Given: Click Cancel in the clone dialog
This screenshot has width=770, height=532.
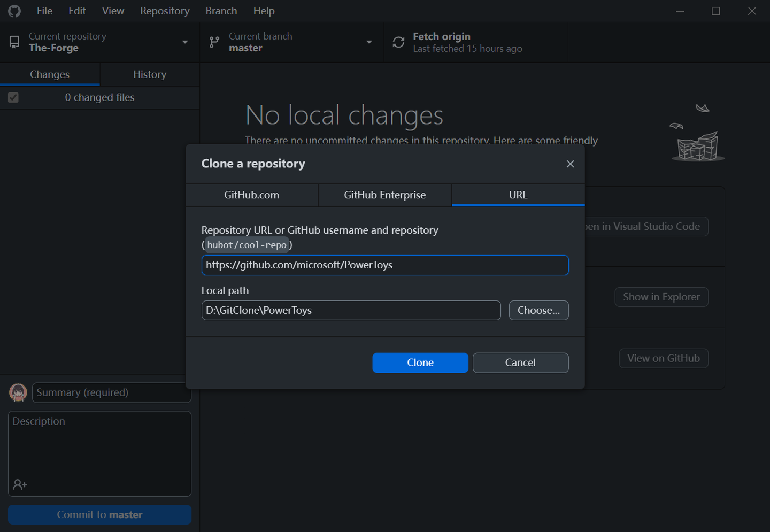Looking at the screenshot, I should click(520, 363).
